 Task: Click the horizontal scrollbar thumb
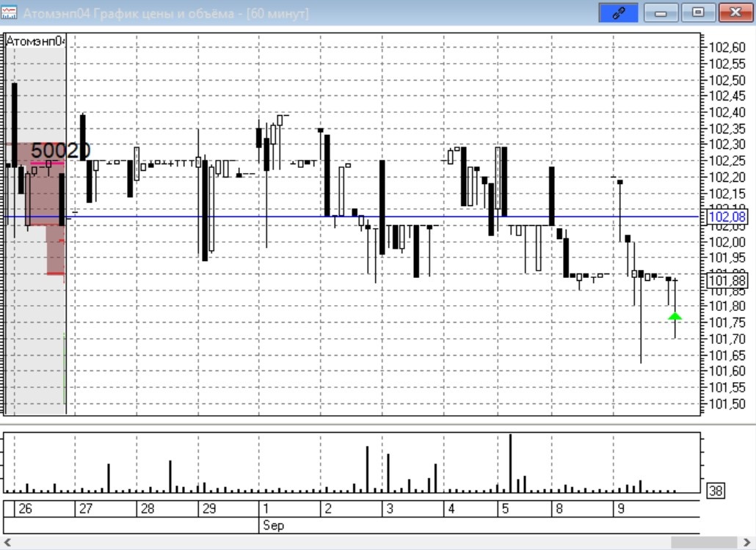(x=704, y=543)
